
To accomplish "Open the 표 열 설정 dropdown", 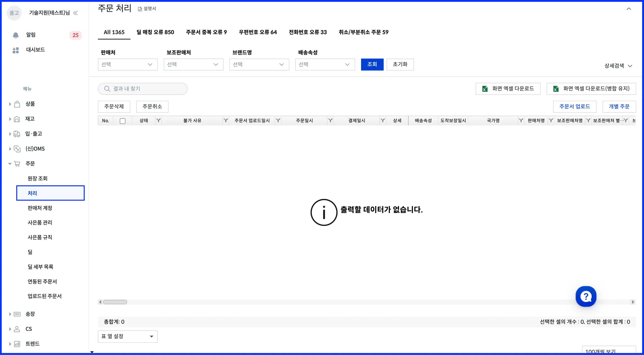I will (x=127, y=336).
